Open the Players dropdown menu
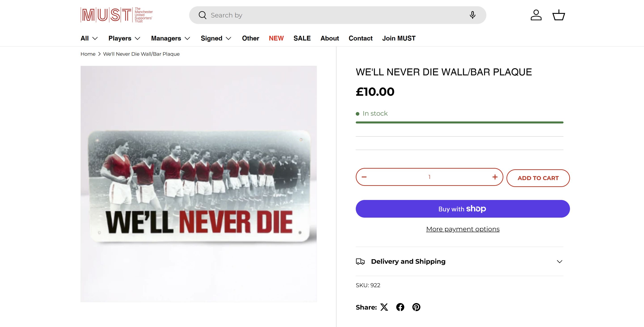Screen dimensions: 644x327 pyautogui.click(x=124, y=38)
